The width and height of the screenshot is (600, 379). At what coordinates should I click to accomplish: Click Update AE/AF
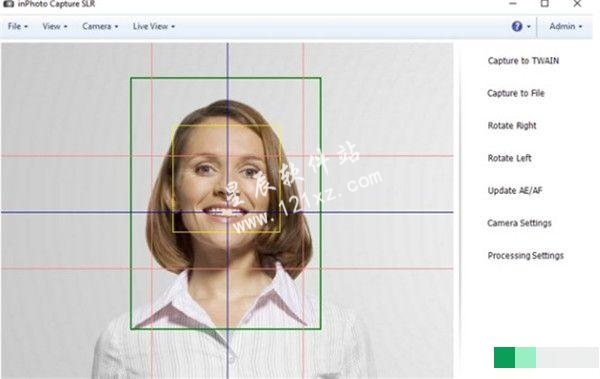(x=515, y=190)
